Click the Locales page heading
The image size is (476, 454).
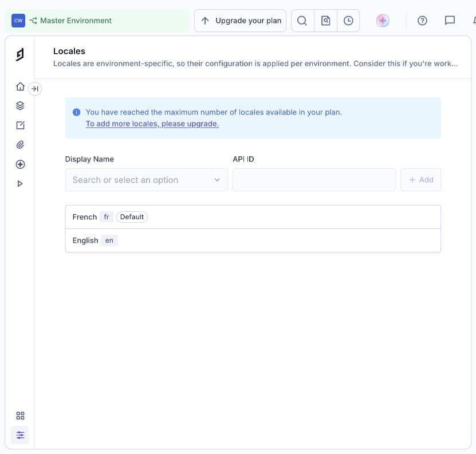tap(69, 51)
